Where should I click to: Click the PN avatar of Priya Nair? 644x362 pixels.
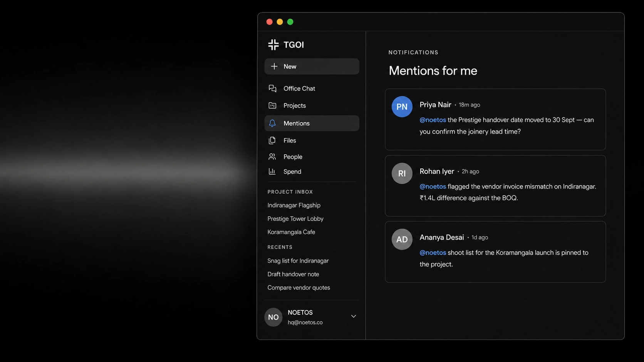pyautogui.click(x=402, y=107)
